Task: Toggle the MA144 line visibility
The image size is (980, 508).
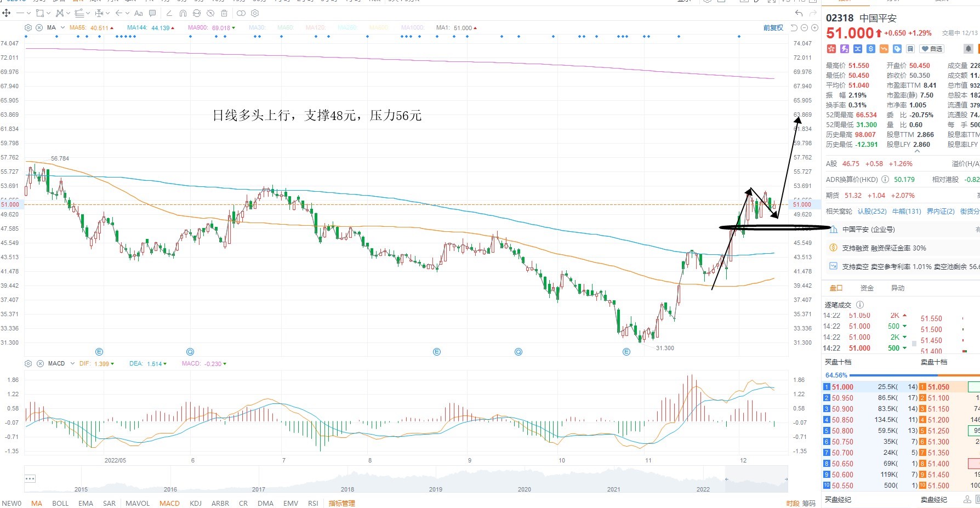Action: 151,28
